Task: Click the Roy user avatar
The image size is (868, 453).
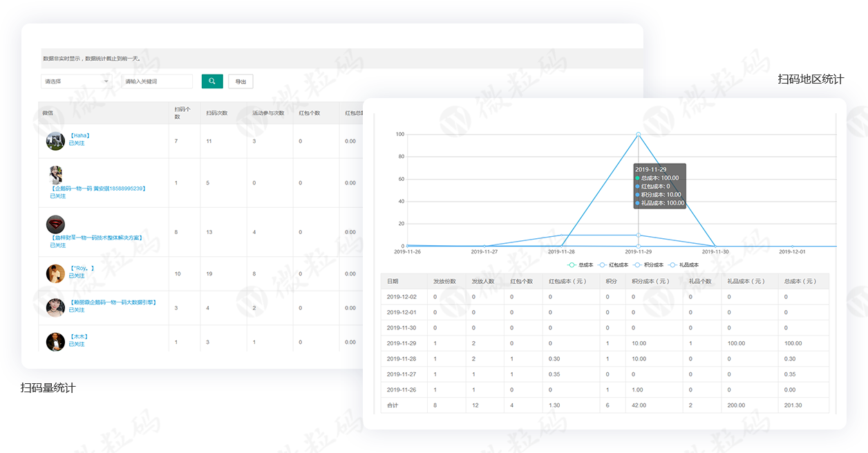Action: tap(55, 273)
